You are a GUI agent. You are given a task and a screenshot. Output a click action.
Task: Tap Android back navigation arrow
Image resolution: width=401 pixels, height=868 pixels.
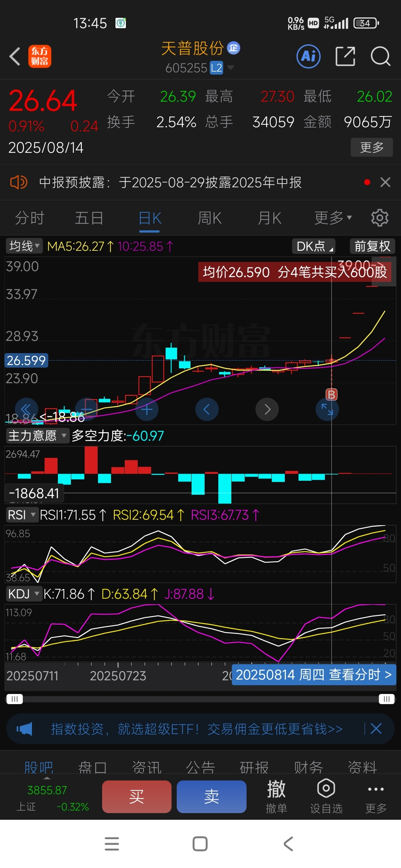coord(288,844)
